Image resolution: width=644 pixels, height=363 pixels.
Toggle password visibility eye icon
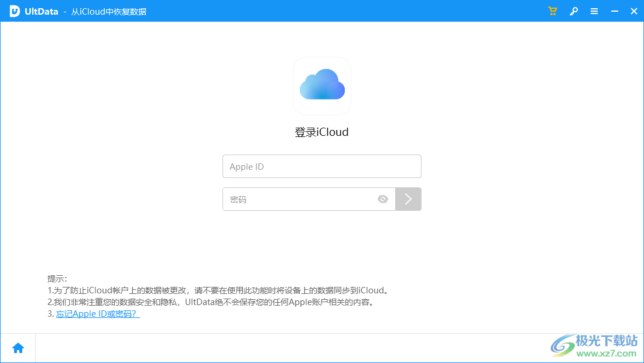pos(383,199)
